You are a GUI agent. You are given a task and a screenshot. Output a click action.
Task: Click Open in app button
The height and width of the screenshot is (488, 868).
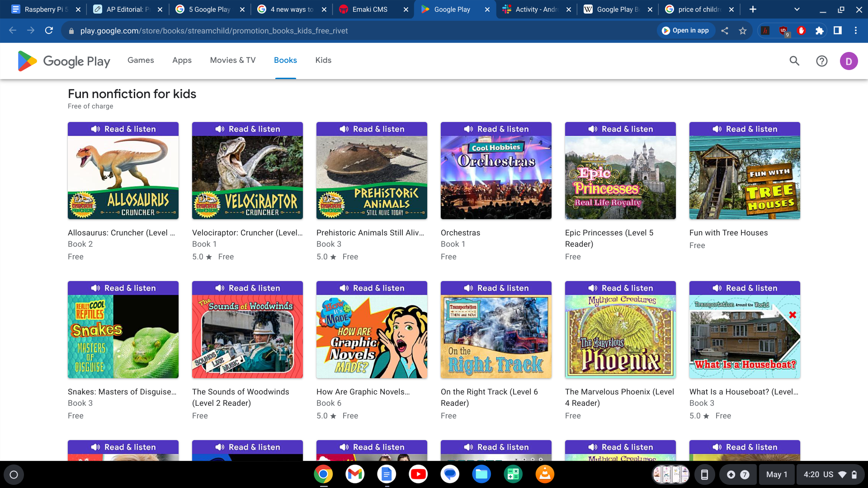(x=684, y=31)
